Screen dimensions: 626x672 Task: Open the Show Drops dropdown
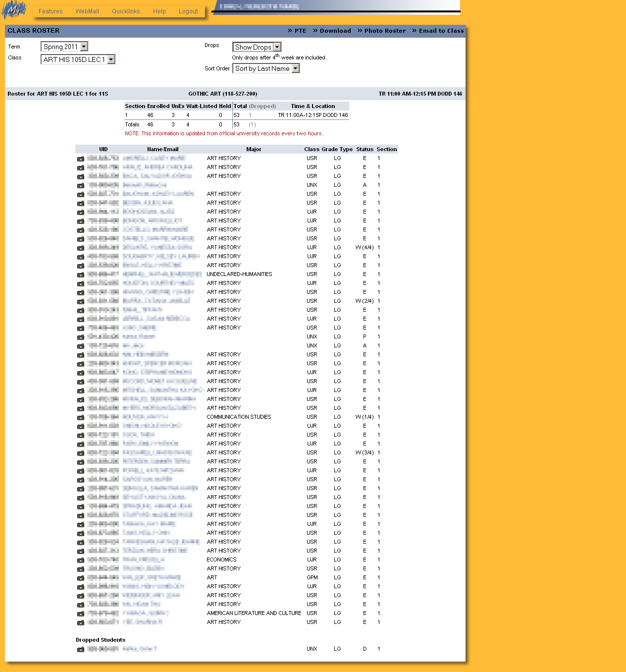tap(257, 47)
